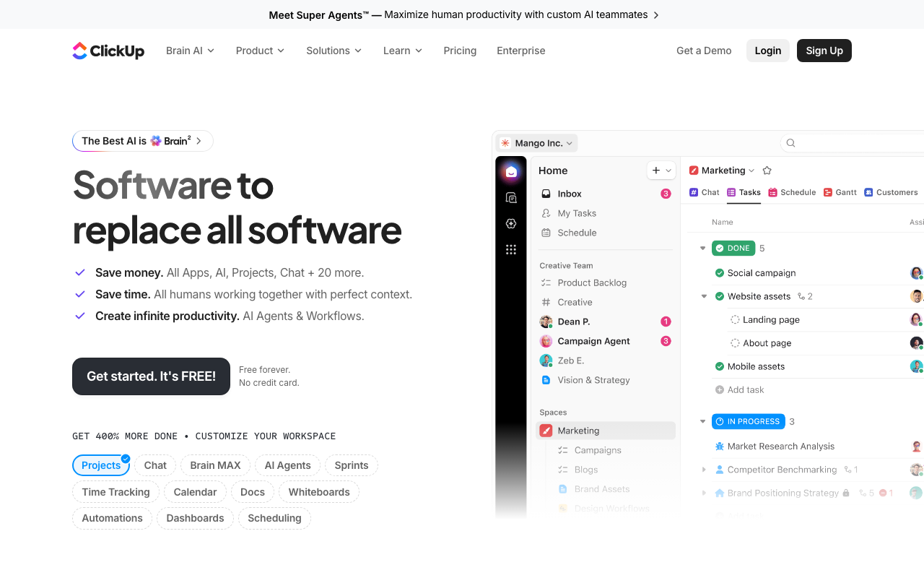
Task: Select the AI Agents feature chip
Action: click(288, 465)
